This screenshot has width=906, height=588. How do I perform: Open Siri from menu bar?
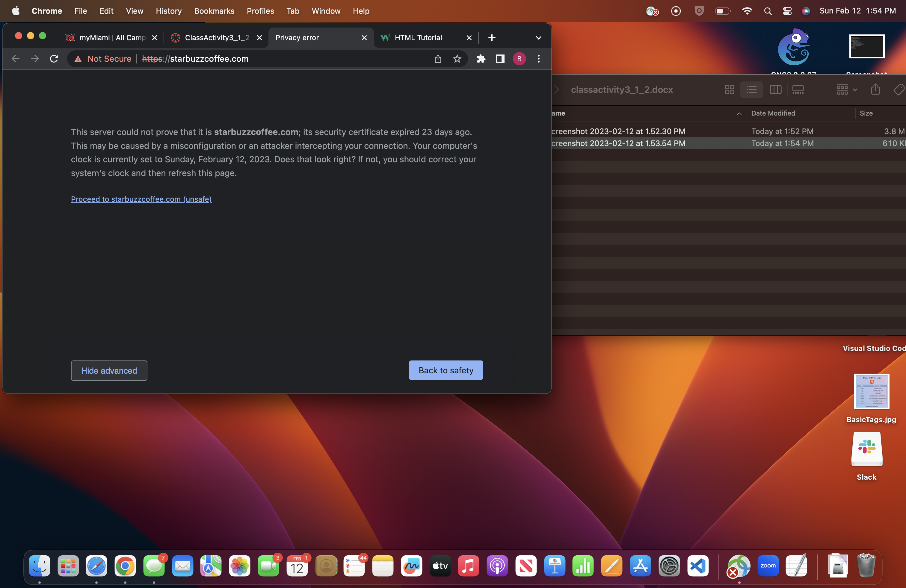[806, 11]
